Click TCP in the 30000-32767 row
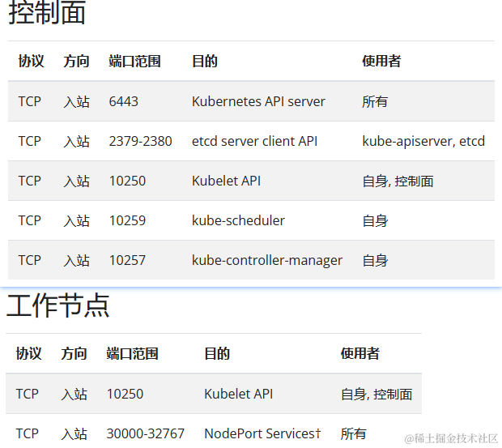This screenshot has height=448, width=502. click(28, 433)
